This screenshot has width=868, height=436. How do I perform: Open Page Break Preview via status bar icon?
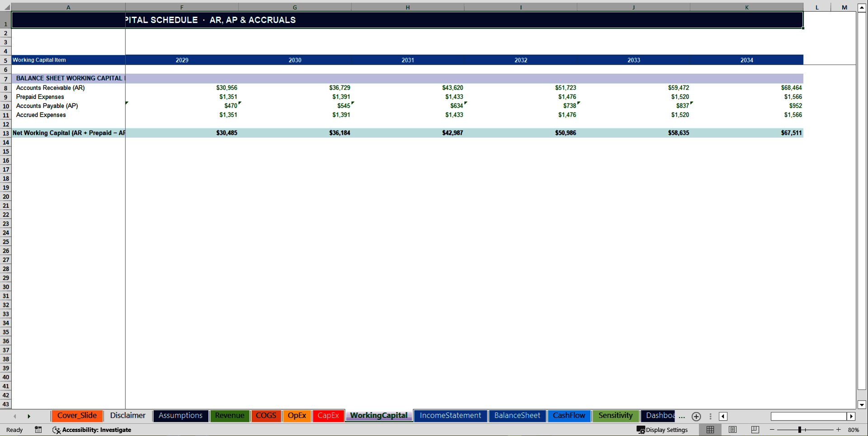(x=754, y=430)
